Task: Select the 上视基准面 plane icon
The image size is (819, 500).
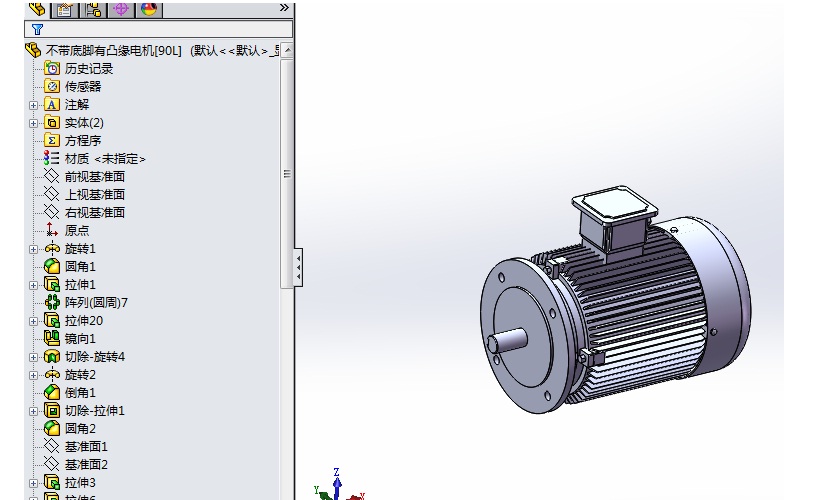Action: [x=52, y=194]
